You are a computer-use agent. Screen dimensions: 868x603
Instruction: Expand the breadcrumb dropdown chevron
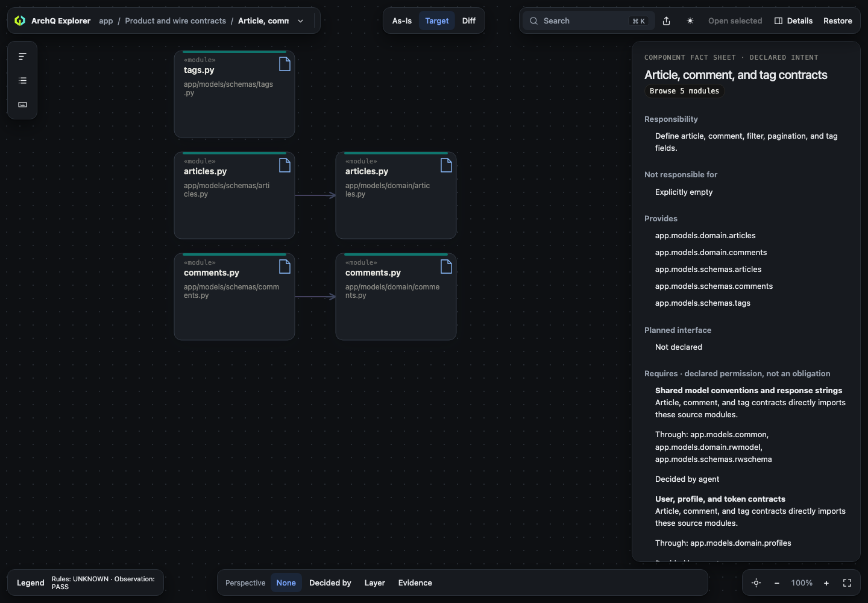pos(301,21)
